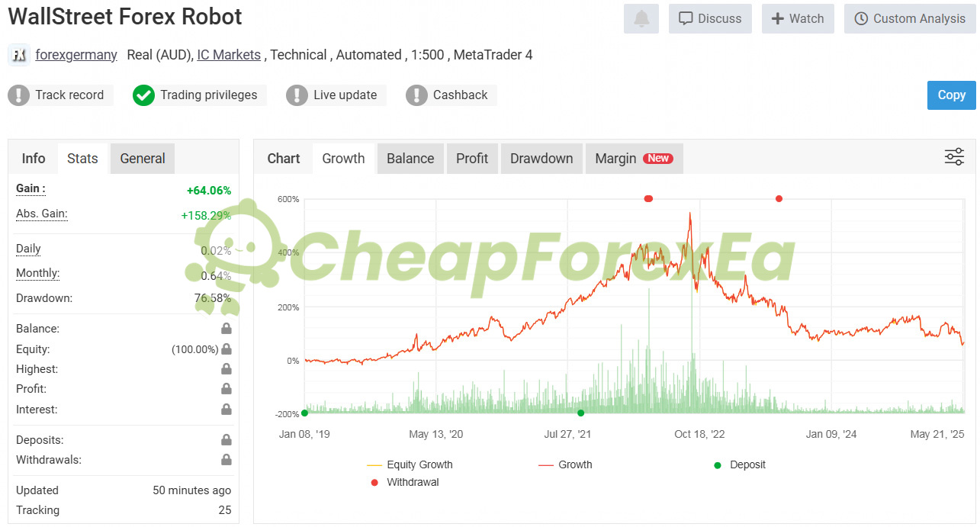
Task: Click the Gain label
Action: point(31,188)
